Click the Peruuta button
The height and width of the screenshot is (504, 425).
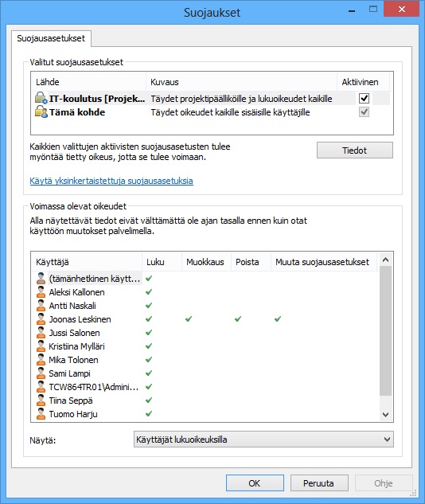pyautogui.click(x=319, y=483)
